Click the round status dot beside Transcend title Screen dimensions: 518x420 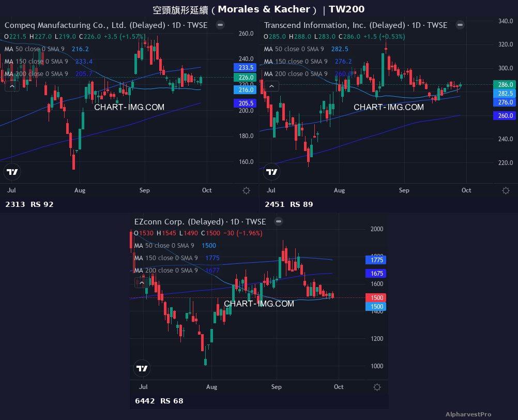coord(460,25)
